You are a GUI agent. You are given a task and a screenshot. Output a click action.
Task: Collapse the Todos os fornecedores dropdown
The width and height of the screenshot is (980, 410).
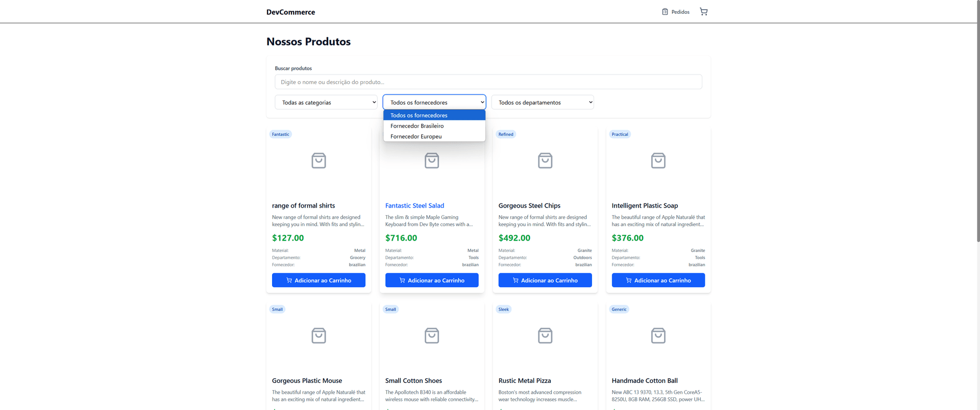click(434, 102)
